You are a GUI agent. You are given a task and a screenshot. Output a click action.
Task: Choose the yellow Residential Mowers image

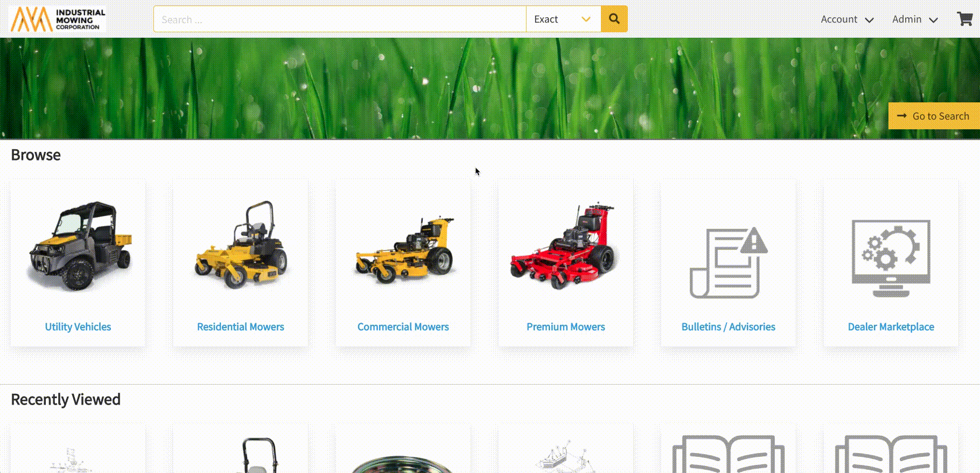pyautogui.click(x=241, y=246)
